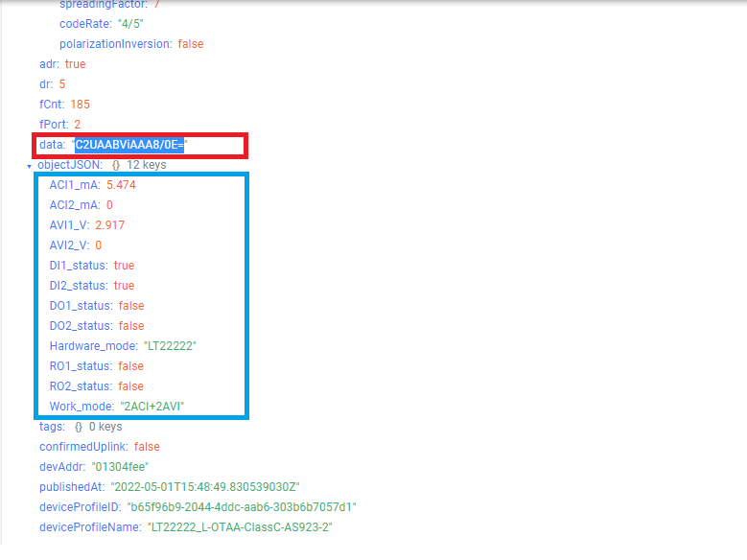Select the deviceProfileName value

point(240,527)
